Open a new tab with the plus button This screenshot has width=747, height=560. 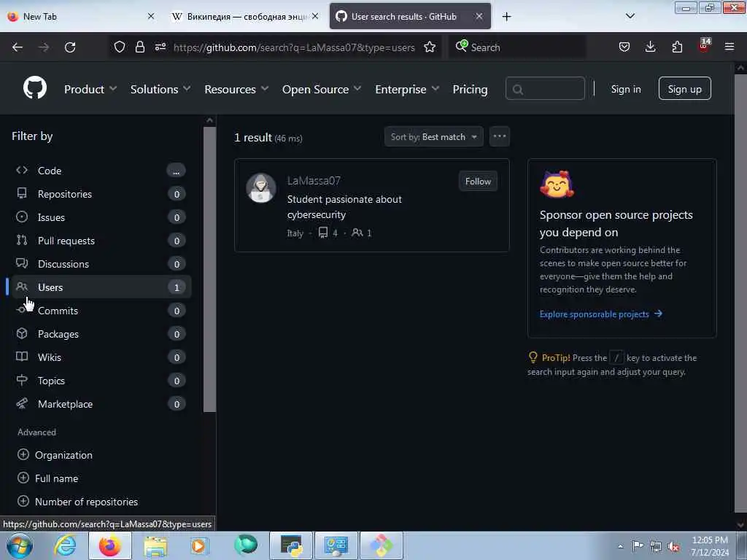pyautogui.click(x=506, y=17)
